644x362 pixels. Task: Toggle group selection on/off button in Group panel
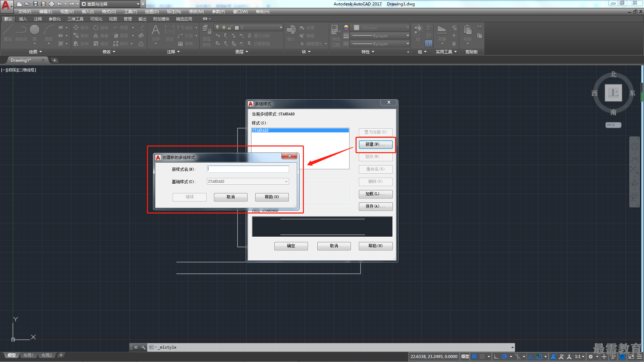click(x=429, y=44)
